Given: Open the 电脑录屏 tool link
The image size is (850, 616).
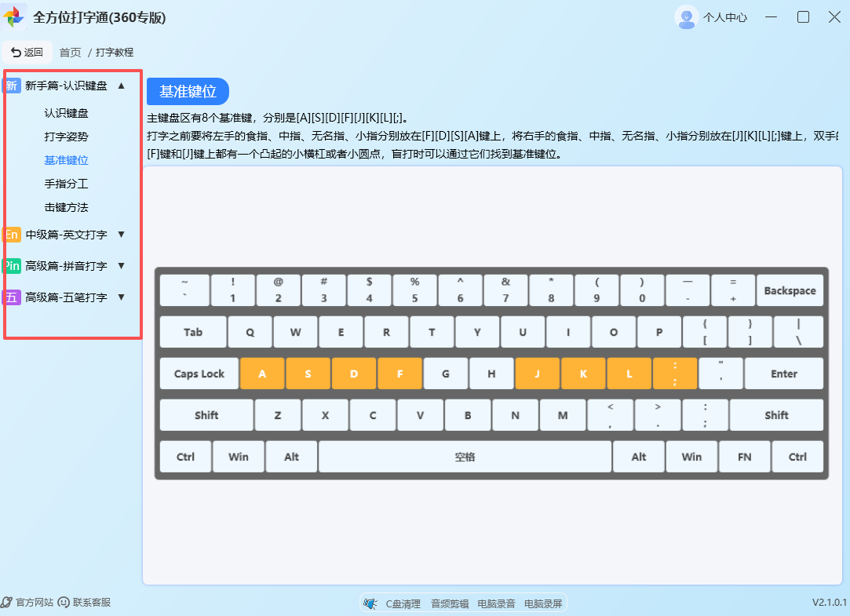Looking at the screenshot, I should pos(542,603).
